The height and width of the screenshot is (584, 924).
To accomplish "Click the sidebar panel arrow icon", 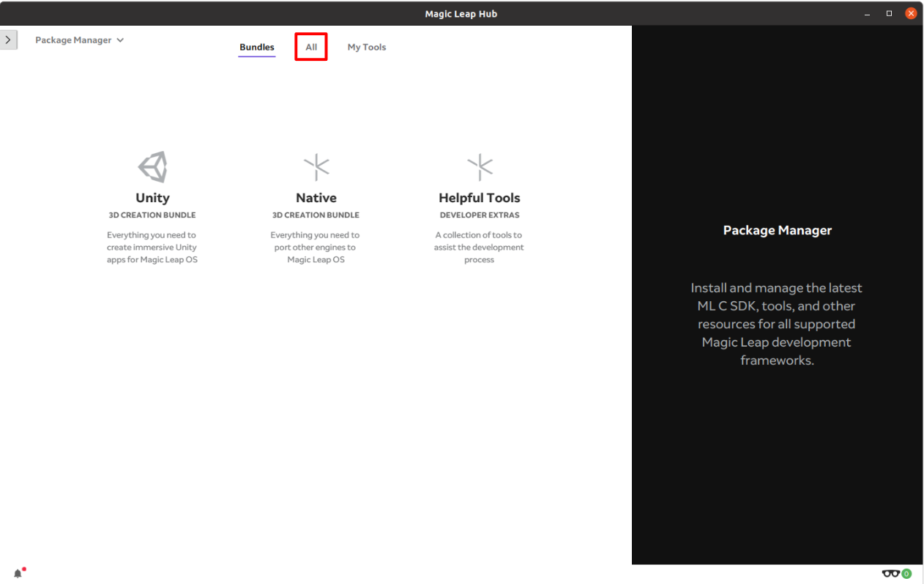I will (9, 40).
